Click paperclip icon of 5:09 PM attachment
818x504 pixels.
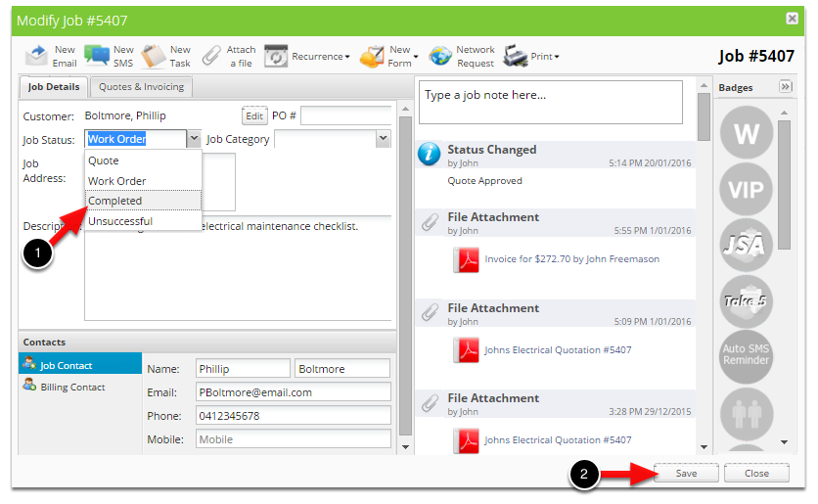point(430,312)
